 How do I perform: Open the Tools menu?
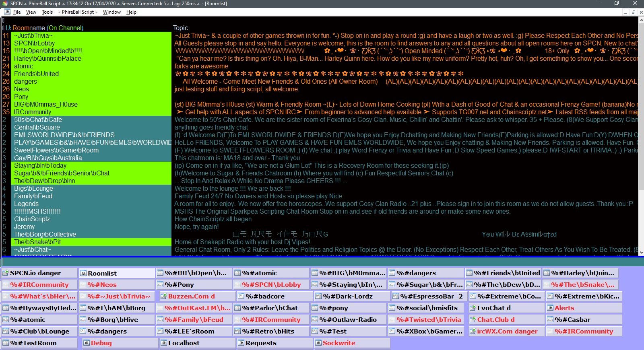click(x=47, y=12)
